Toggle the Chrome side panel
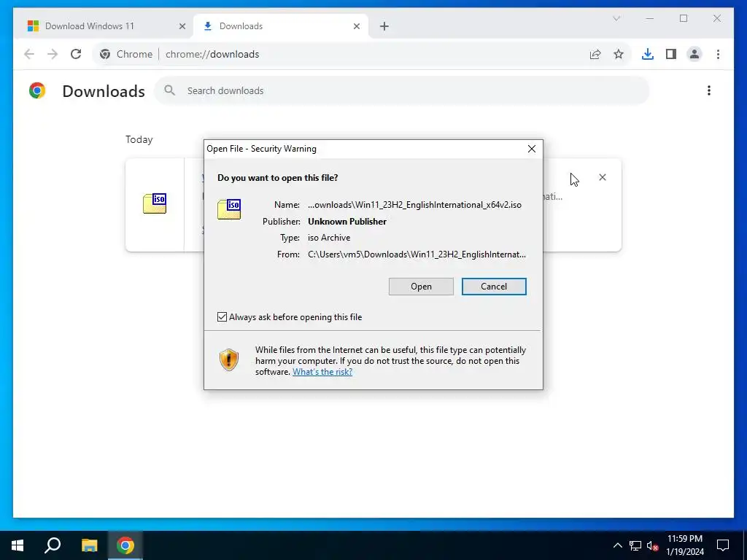747x560 pixels. click(x=671, y=54)
